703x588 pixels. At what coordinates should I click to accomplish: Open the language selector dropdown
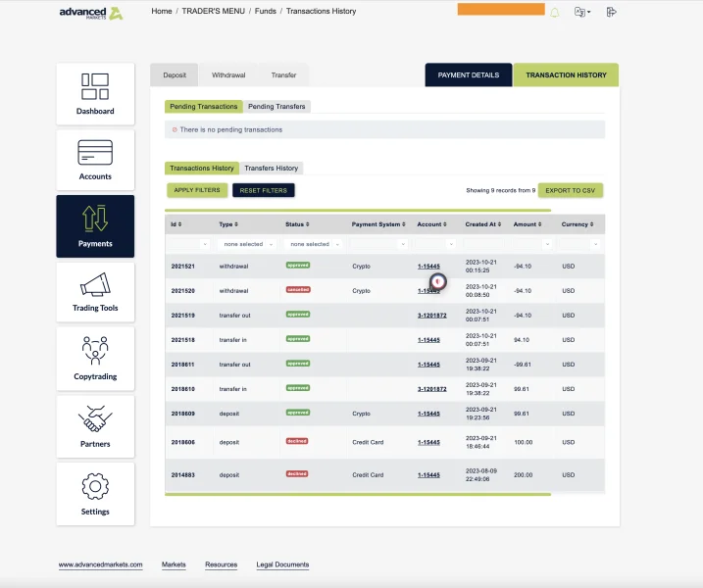pyautogui.click(x=582, y=12)
